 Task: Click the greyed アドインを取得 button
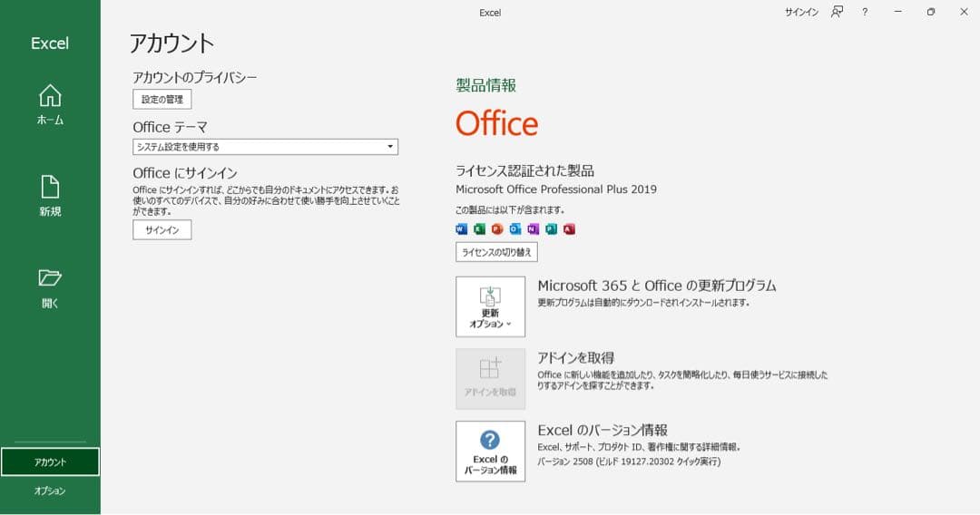pos(491,379)
